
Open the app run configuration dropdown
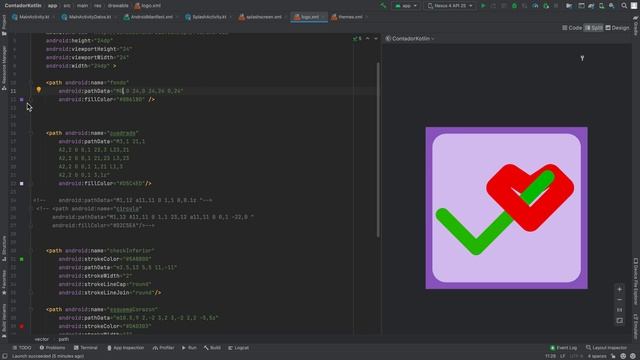point(406,6)
